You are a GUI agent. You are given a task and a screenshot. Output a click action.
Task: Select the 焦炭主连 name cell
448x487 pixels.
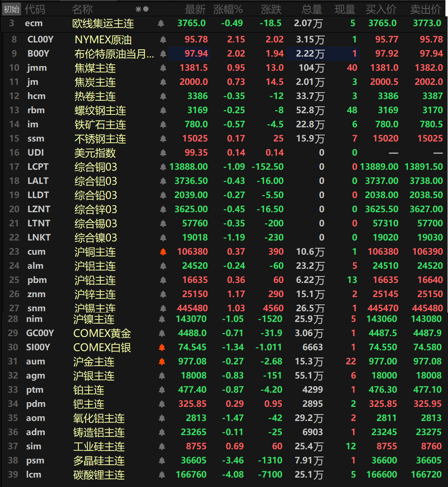tap(95, 82)
